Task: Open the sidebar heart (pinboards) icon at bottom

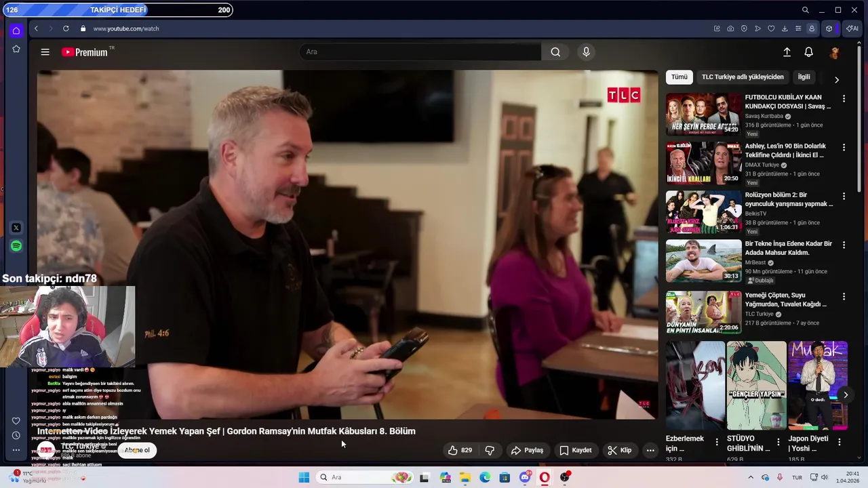Action: [x=16, y=421]
